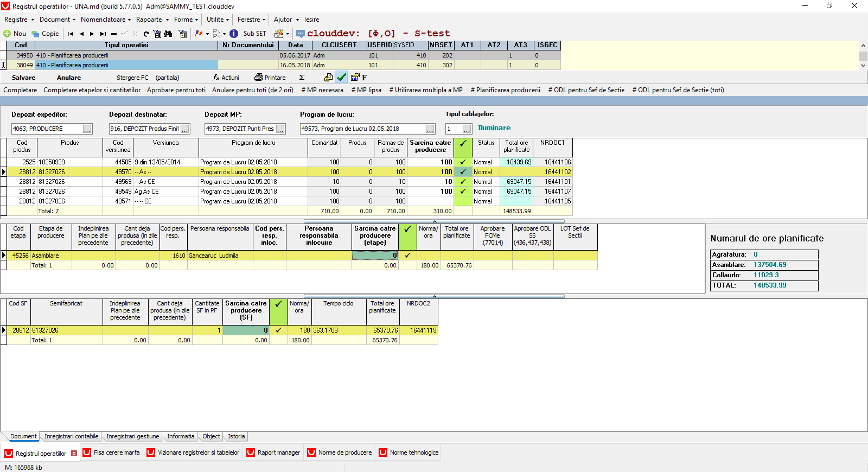This screenshot has height=472, width=868.
Task: Toggle checkmark in semifabricat row 16441119
Action: 278,330
